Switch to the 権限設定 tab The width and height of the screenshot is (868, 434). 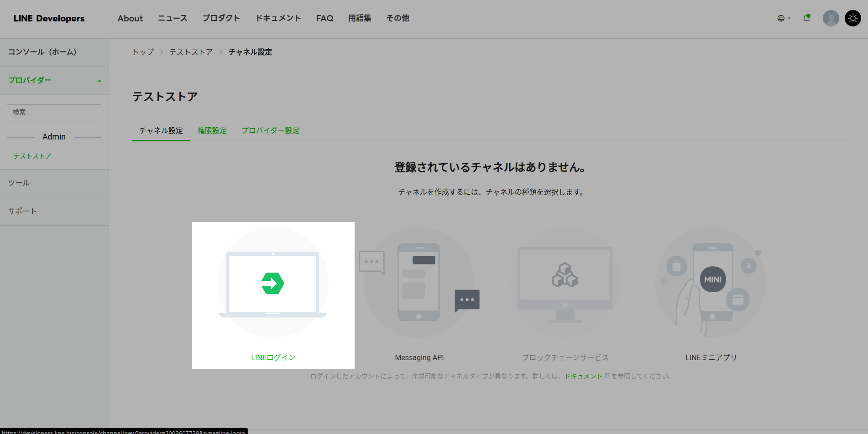[x=212, y=131]
